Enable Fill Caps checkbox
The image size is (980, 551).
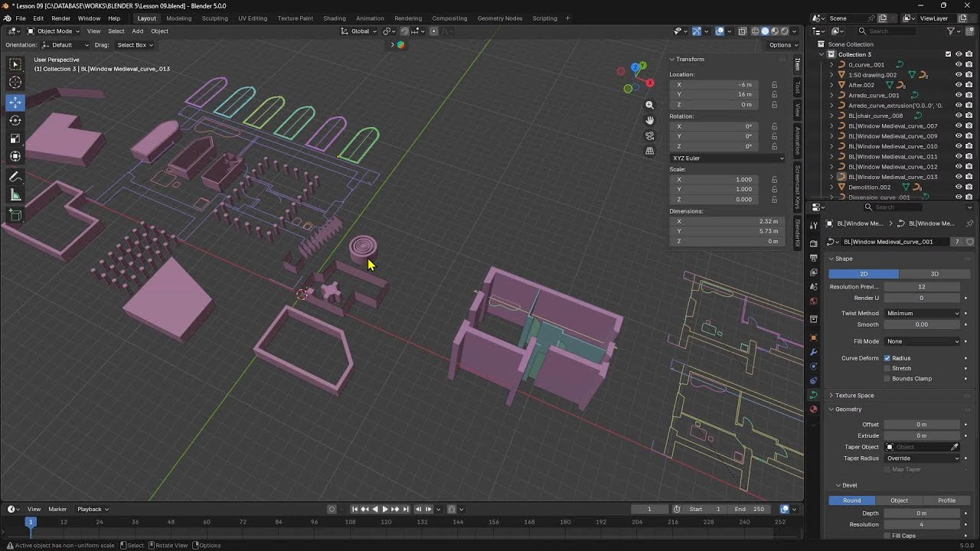click(887, 536)
